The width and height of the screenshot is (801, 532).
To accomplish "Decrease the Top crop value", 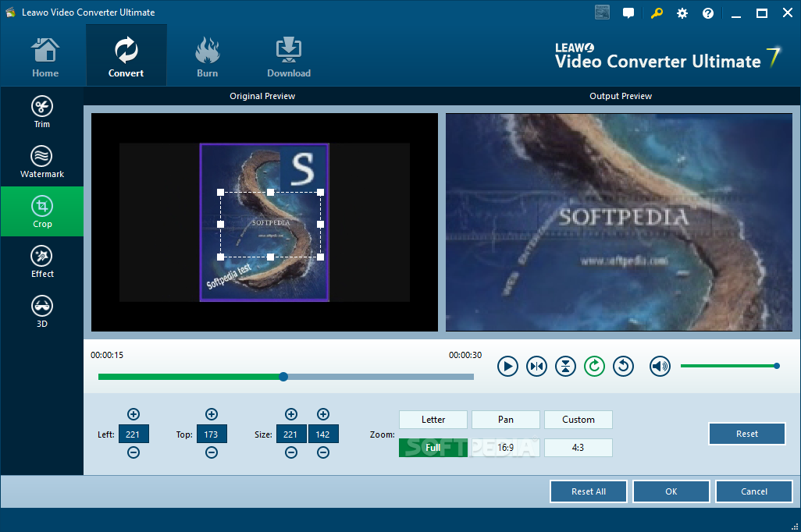I will click(x=212, y=452).
